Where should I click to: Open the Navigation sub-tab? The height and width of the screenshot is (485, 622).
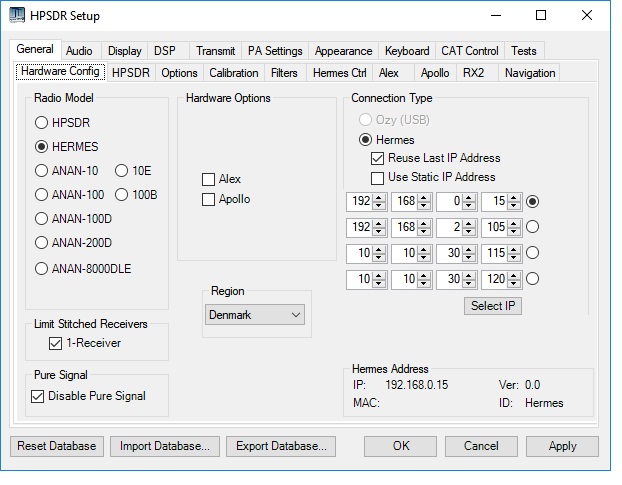click(530, 73)
